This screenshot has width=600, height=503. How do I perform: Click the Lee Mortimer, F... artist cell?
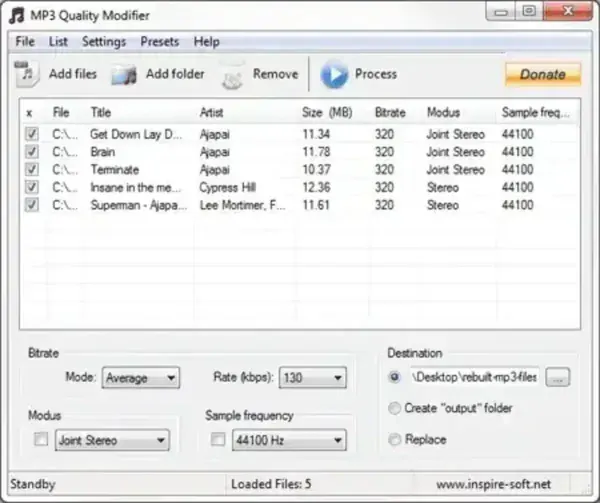click(242, 205)
